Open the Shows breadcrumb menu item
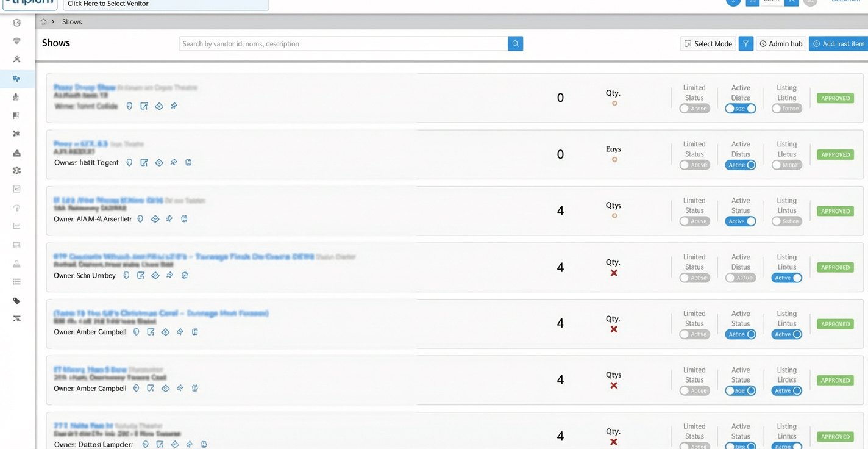The image size is (868, 449). pyautogui.click(x=71, y=21)
